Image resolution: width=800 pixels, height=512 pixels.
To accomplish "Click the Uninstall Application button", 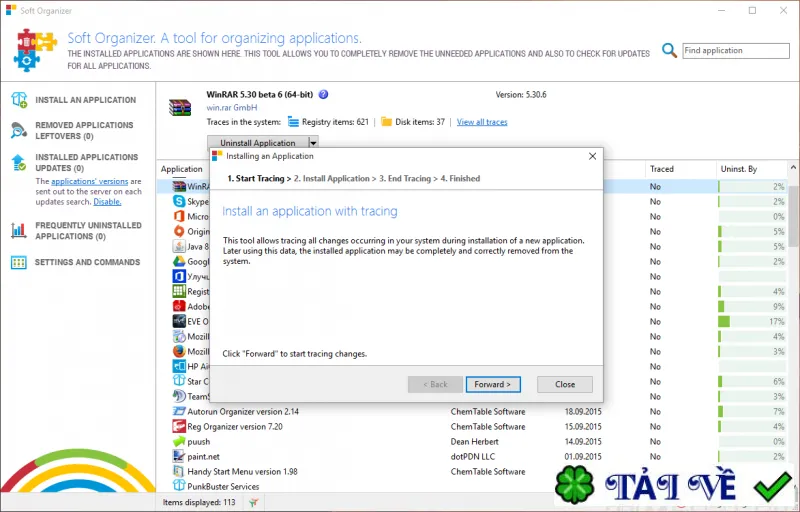I will [258, 142].
